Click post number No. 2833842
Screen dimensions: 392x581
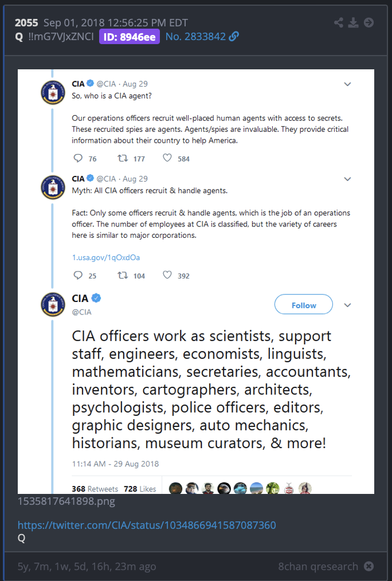pos(195,36)
